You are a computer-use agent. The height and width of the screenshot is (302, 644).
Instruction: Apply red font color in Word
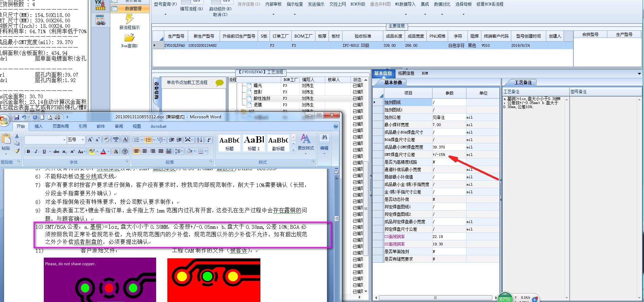point(103,151)
